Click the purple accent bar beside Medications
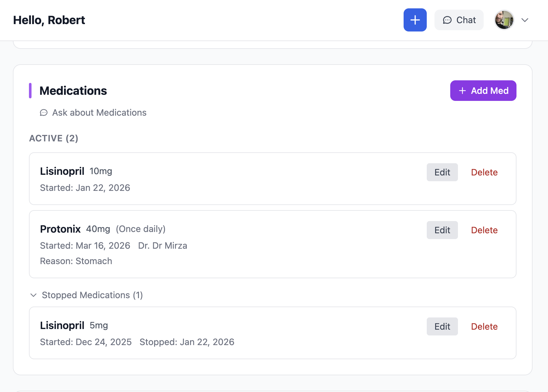 coord(30,91)
